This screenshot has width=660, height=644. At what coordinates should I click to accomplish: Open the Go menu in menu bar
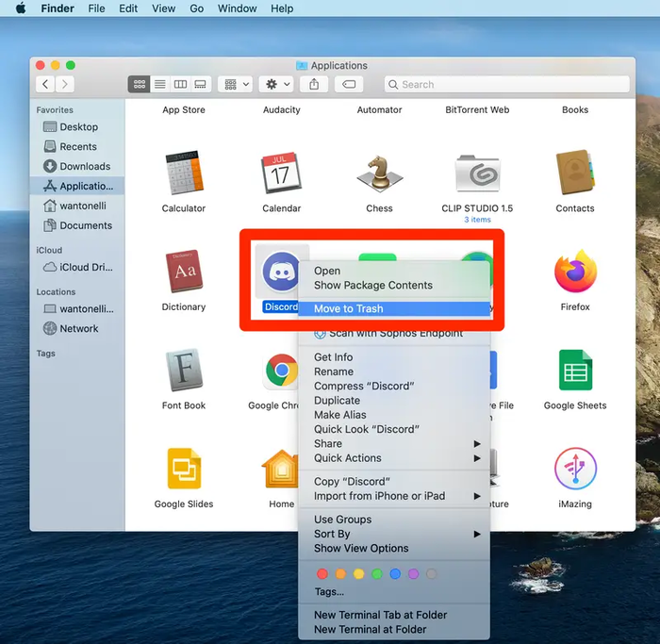196,8
